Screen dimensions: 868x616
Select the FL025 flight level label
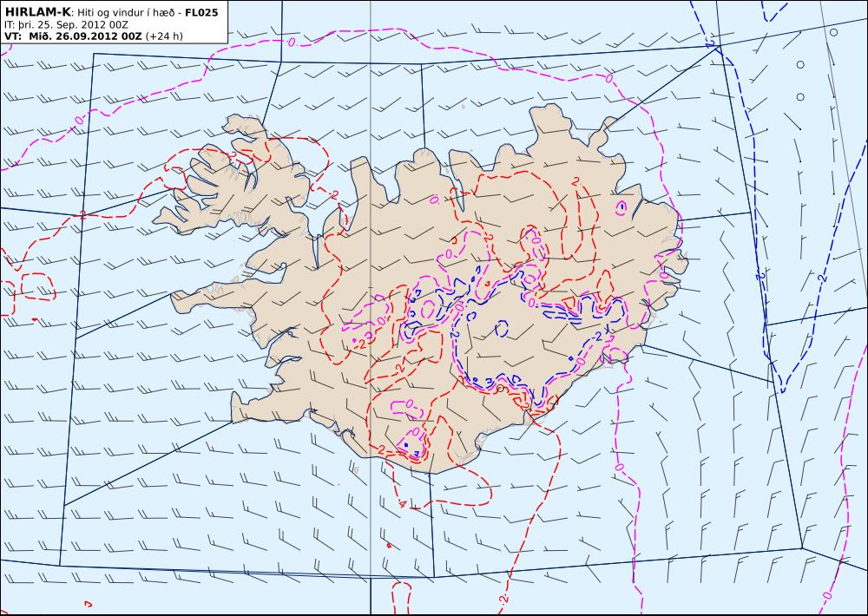201,12
